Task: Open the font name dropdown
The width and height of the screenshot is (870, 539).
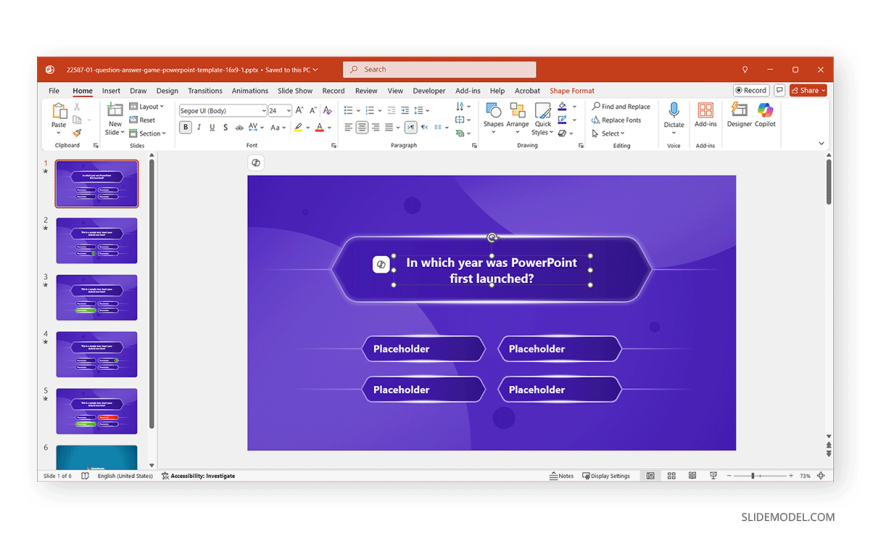Action: point(264,110)
